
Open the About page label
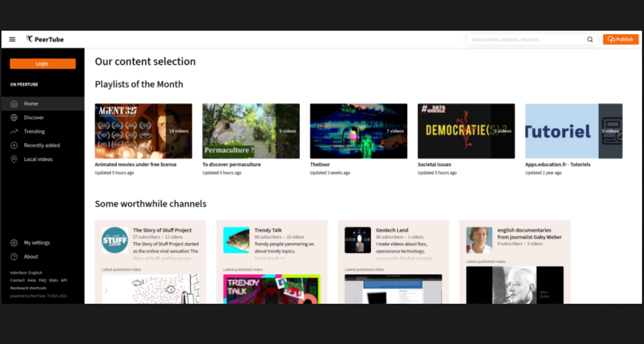[31, 256]
